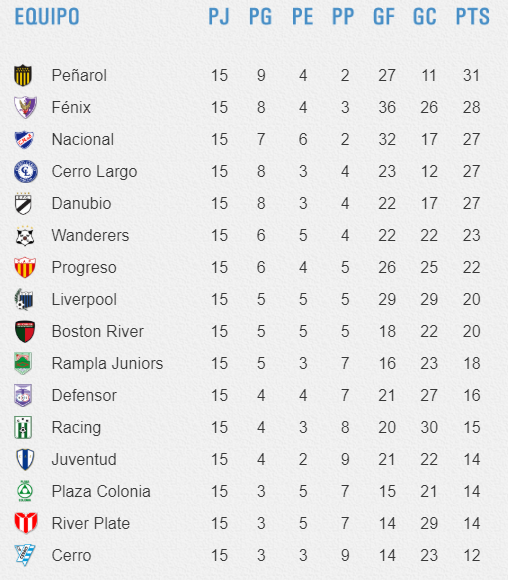This screenshot has width=508, height=580.
Task: Select the Progreso striped shield icon
Action: (x=25, y=267)
